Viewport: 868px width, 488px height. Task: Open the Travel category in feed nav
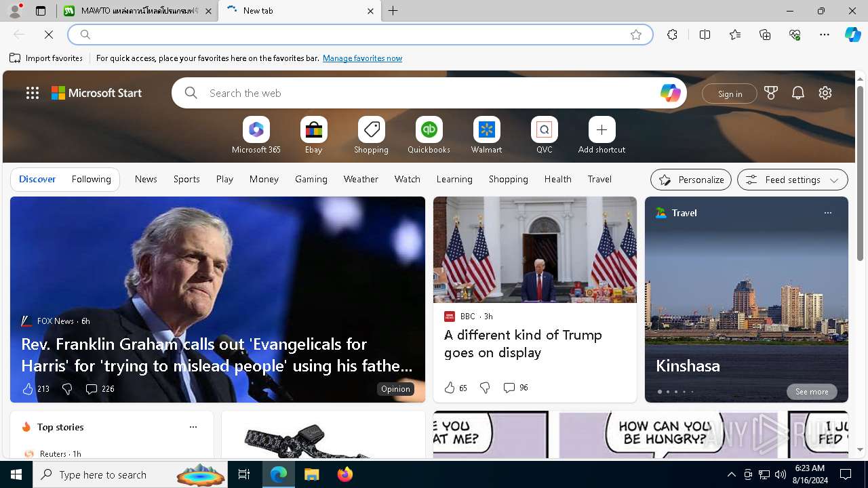[599, 179]
